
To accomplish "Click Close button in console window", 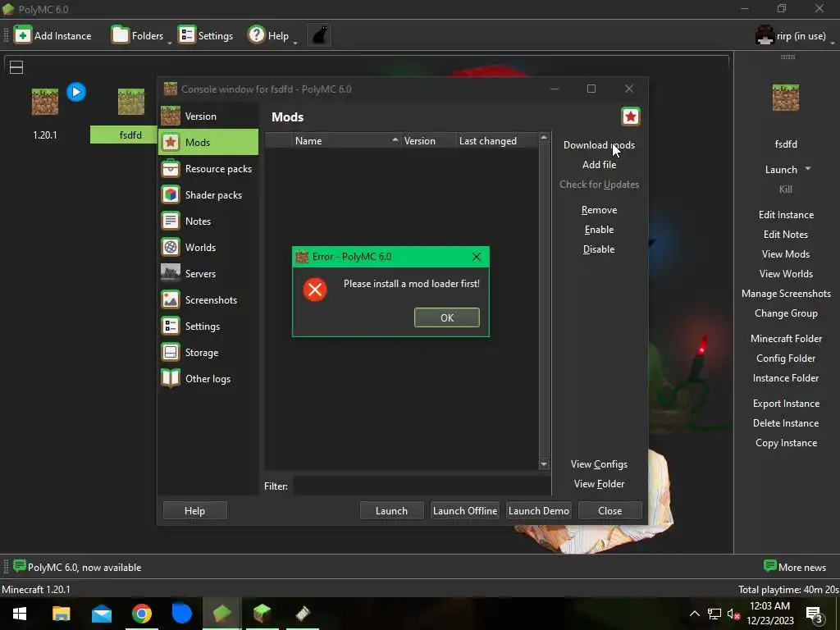I will pyautogui.click(x=610, y=511).
